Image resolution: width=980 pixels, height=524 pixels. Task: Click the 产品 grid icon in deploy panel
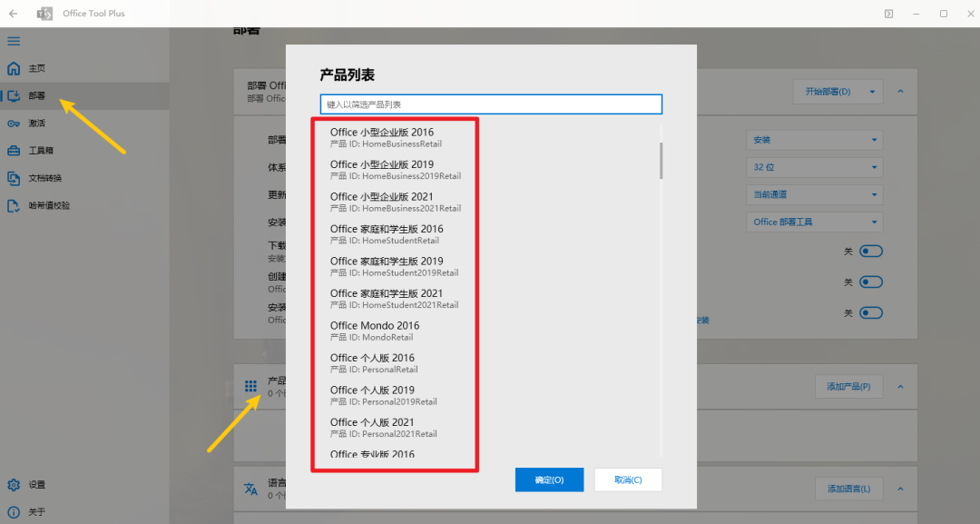click(x=250, y=386)
